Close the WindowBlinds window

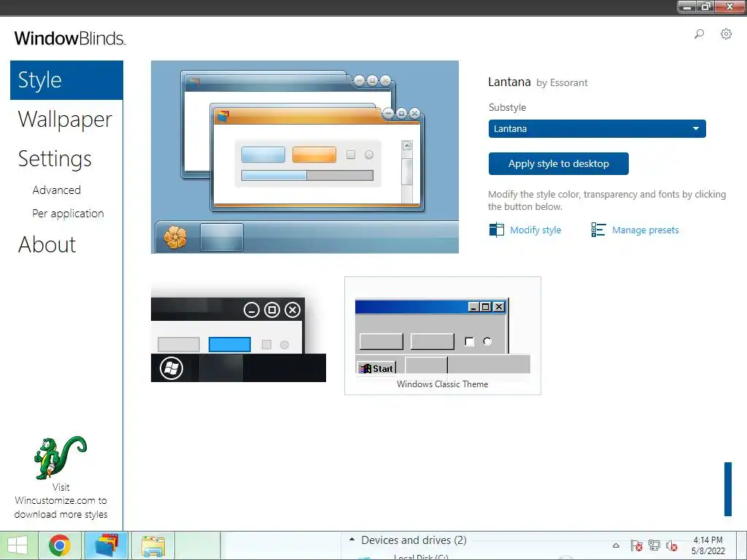[x=729, y=7]
